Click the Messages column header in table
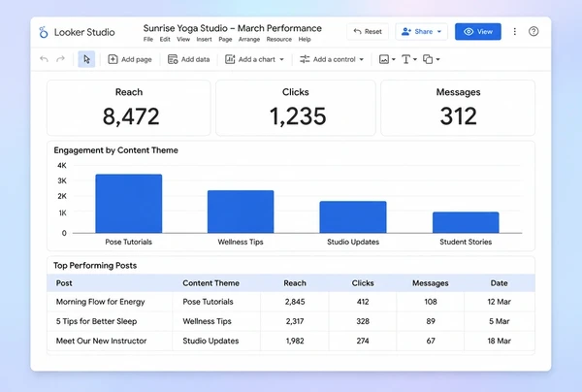The width and height of the screenshot is (582, 392). tap(431, 283)
